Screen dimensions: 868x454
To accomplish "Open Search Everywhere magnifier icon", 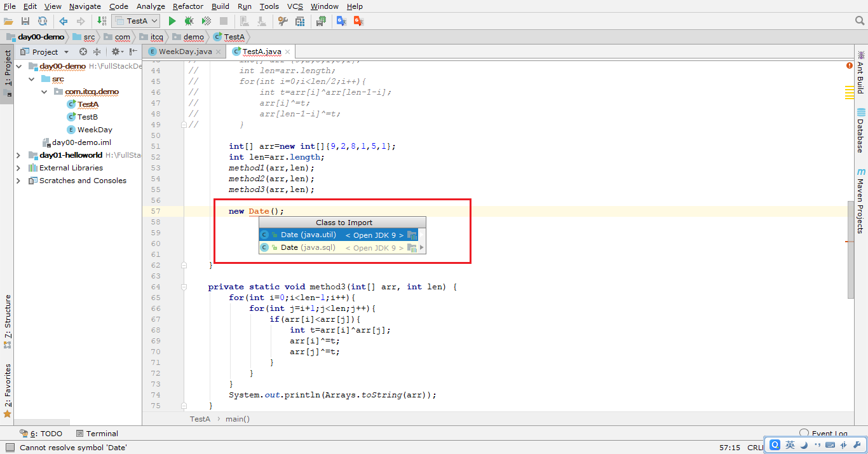I will (x=860, y=21).
